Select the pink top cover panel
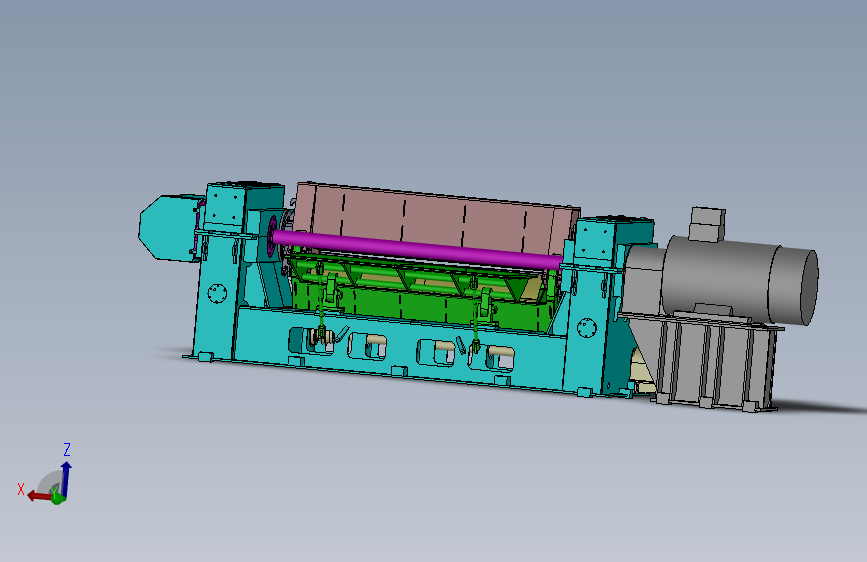Viewport: 867px width, 562px height. click(437, 221)
